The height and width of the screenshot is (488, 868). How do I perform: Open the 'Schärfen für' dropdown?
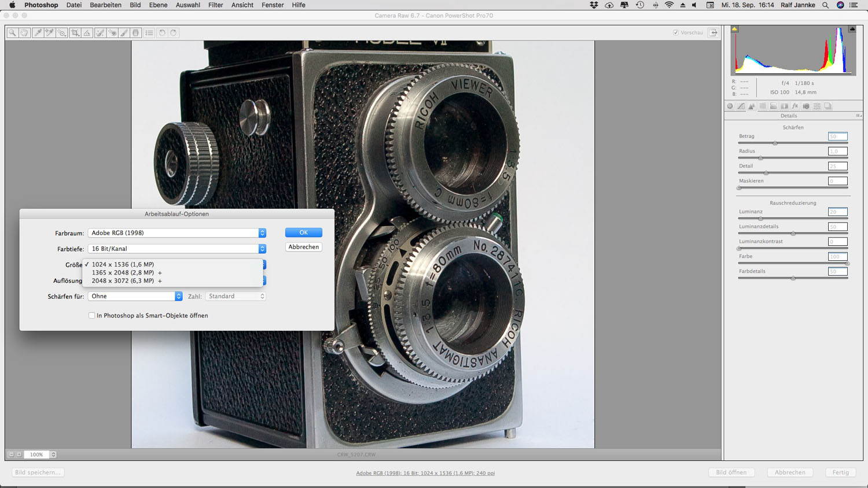point(135,296)
